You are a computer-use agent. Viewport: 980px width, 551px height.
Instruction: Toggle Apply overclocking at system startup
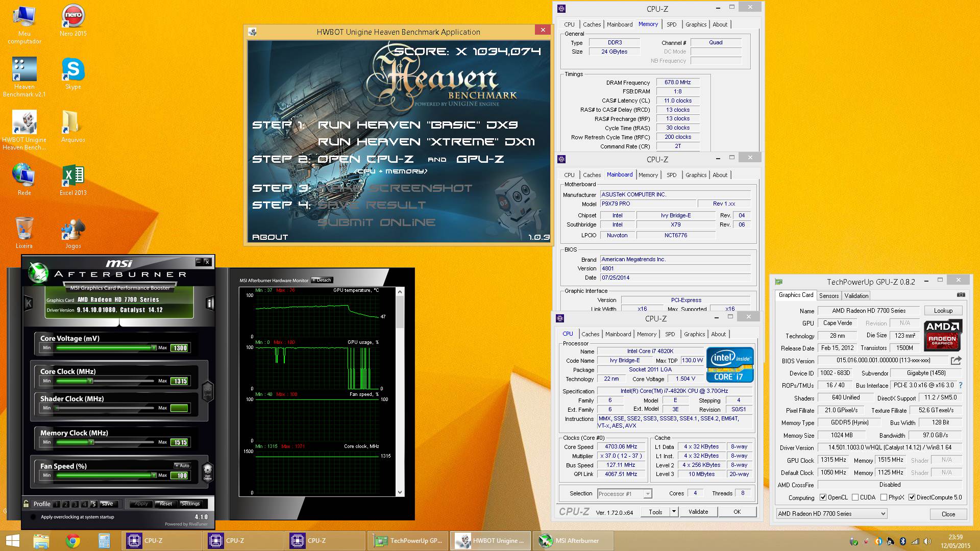click(x=34, y=517)
